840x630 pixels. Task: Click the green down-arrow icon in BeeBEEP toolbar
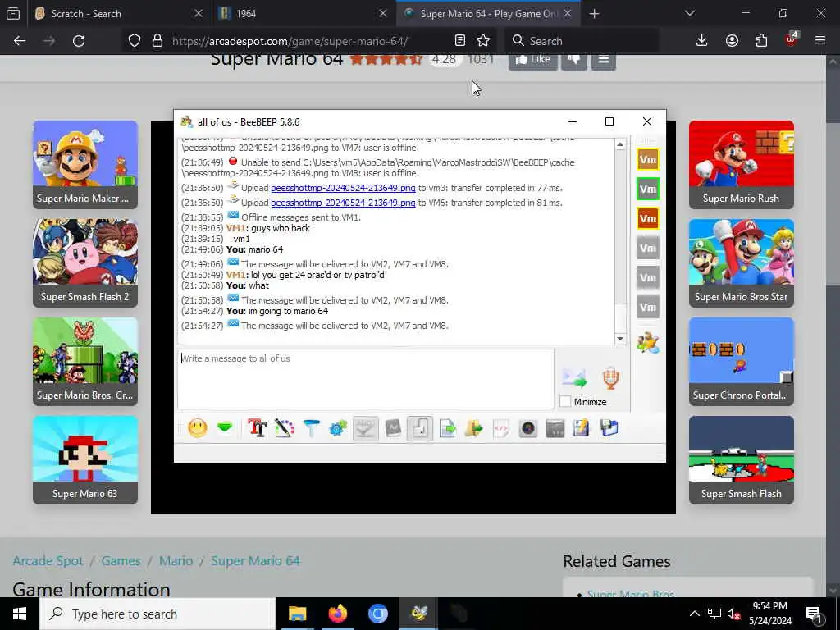click(x=225, y=428)
